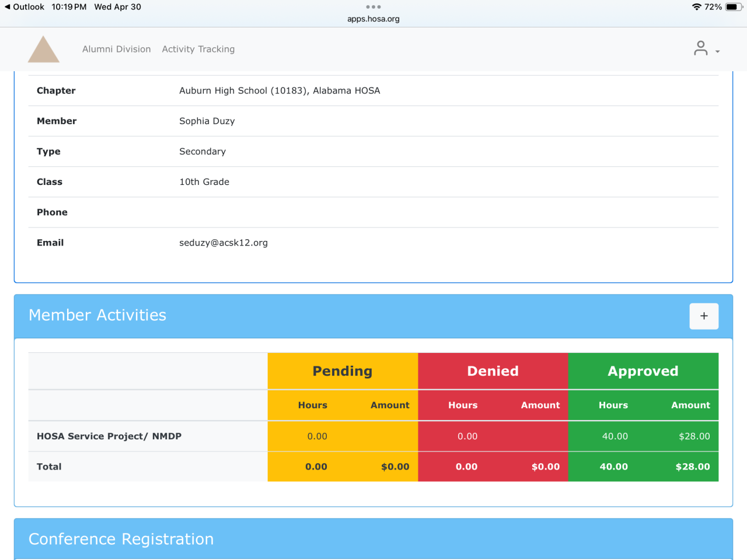Image resolution: width=747 pixels, height=560 pixels.
Task: Select member name Sophia Duzy
Action: click(207, 121)
